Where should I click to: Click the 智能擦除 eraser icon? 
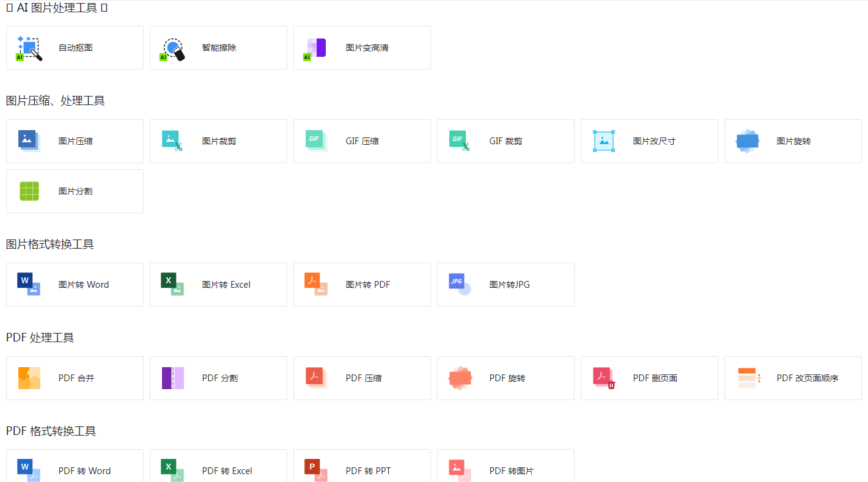[x=172, y=48]
